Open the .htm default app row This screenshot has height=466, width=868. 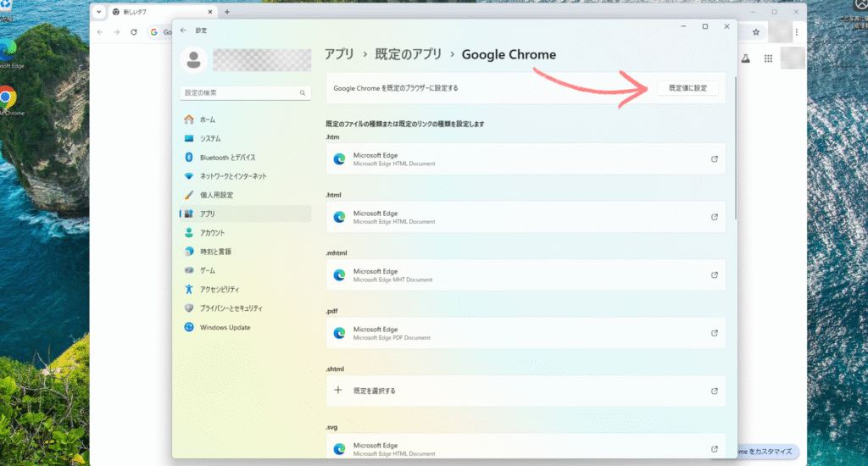pyautogui.click(x=526, y=158)
